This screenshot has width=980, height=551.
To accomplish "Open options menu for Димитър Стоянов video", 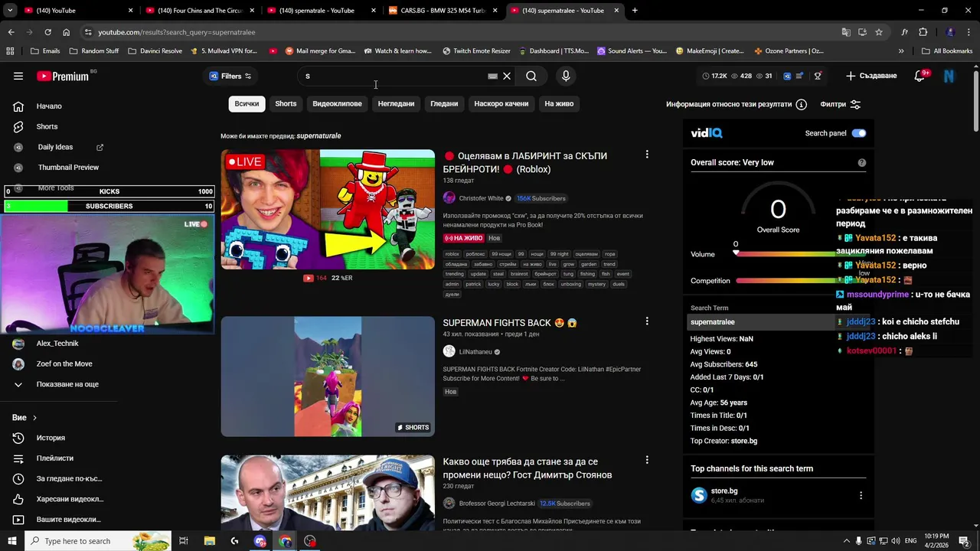I will (647, 460).
